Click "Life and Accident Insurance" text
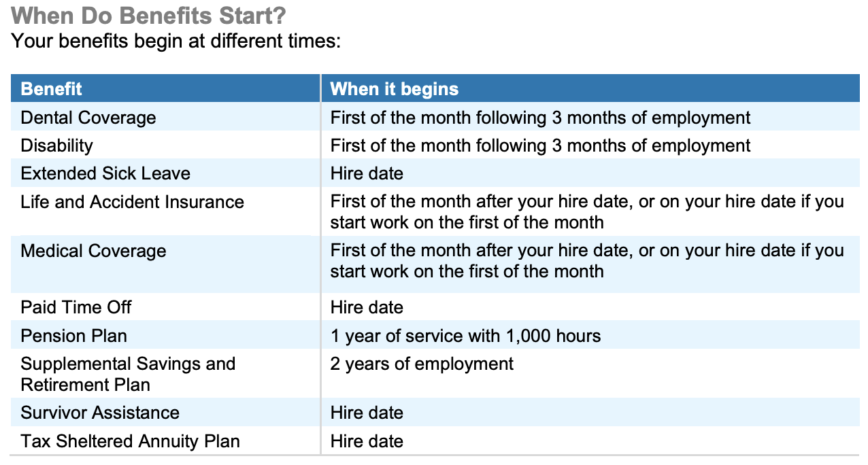Viewport: 868px width, 465px height. coord(132,202)
